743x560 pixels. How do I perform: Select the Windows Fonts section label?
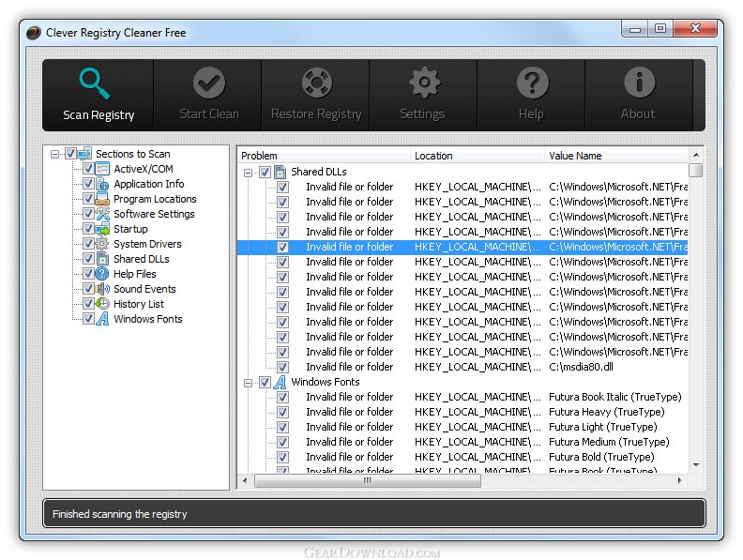(x=148, y=319)
